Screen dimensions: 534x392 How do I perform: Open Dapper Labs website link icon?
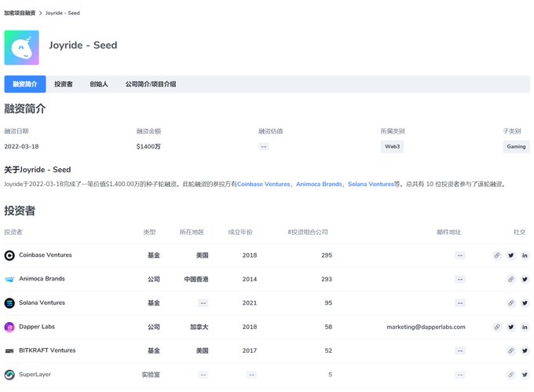tap(497, 327)
